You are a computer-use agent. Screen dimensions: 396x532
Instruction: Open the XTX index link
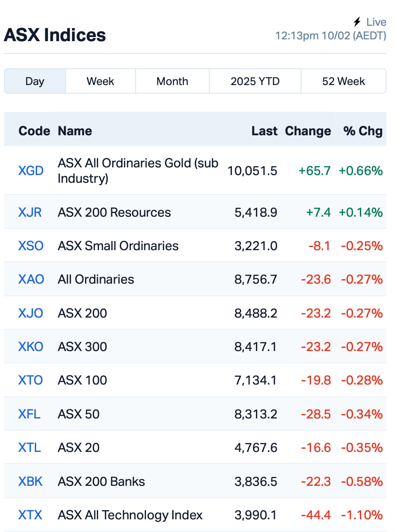(x=30, y=515)
